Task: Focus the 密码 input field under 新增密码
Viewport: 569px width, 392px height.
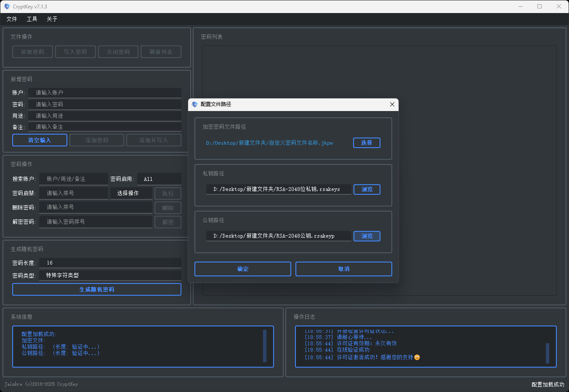Action: pyautogui.click(x=105, y=104)
